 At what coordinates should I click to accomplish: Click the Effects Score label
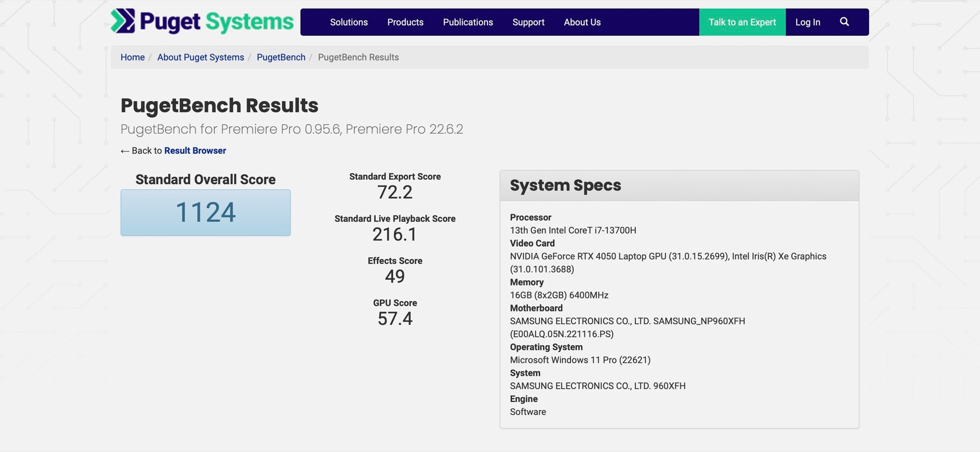395,261
